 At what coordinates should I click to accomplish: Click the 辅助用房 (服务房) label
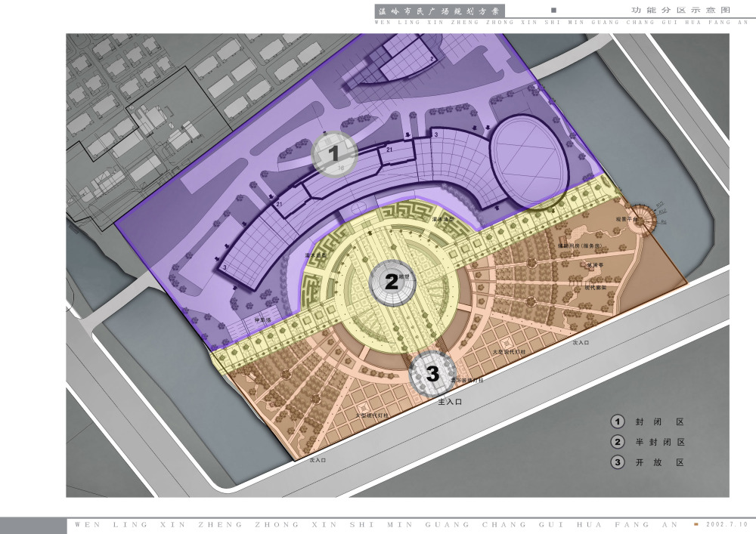(580, 246)
